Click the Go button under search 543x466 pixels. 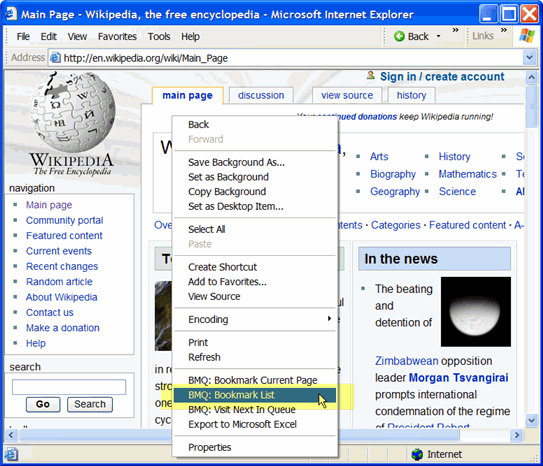43,404
